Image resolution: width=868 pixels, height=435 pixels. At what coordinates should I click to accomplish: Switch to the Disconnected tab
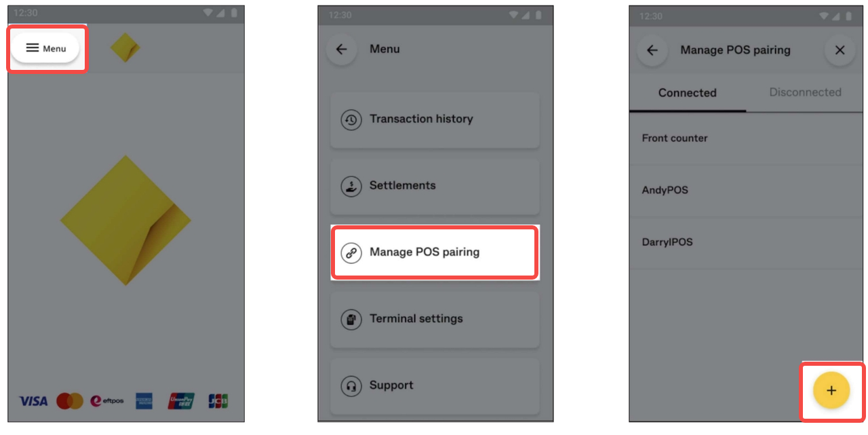805,92
